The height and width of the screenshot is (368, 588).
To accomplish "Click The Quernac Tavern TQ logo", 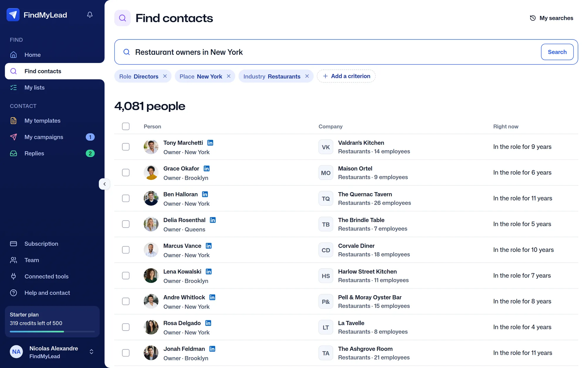I will (326, 198).
